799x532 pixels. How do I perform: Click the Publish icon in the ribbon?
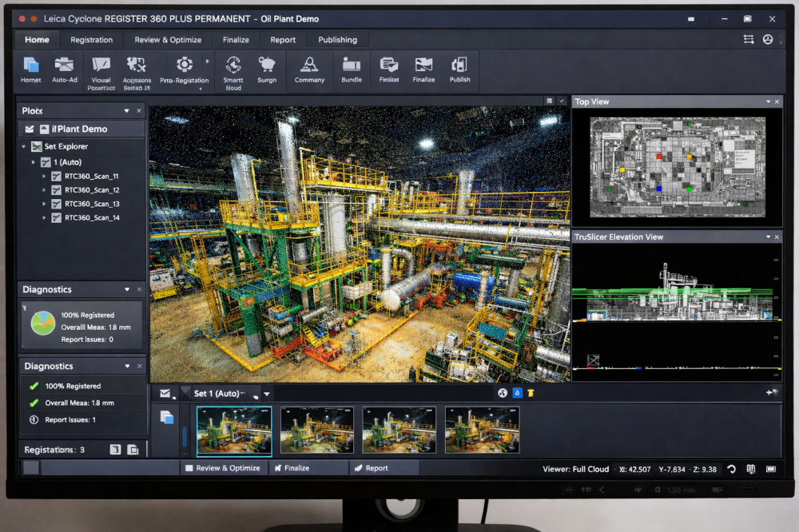[459, 66]
